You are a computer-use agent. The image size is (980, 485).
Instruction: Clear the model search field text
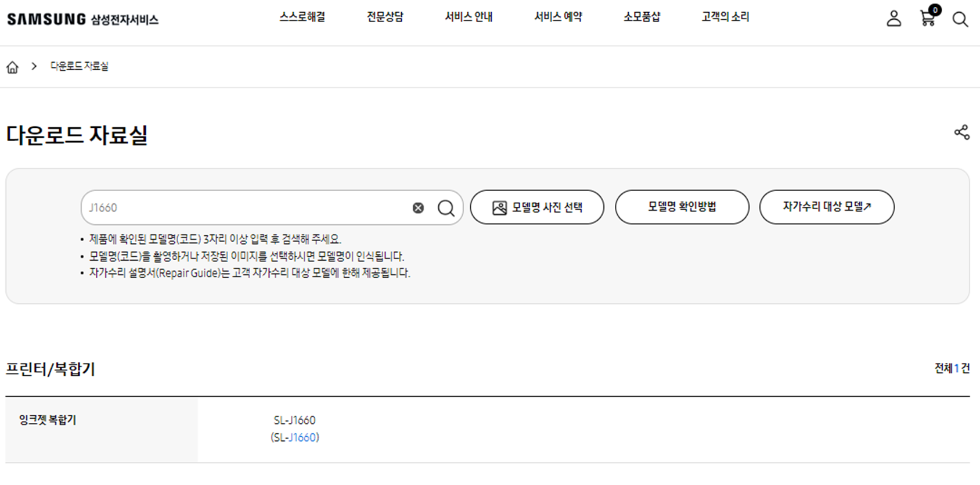418,208
